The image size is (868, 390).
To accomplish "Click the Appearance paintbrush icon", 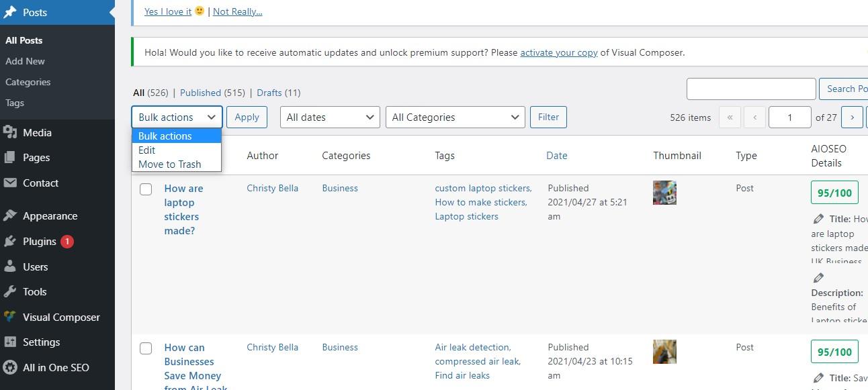I will 10,216.
